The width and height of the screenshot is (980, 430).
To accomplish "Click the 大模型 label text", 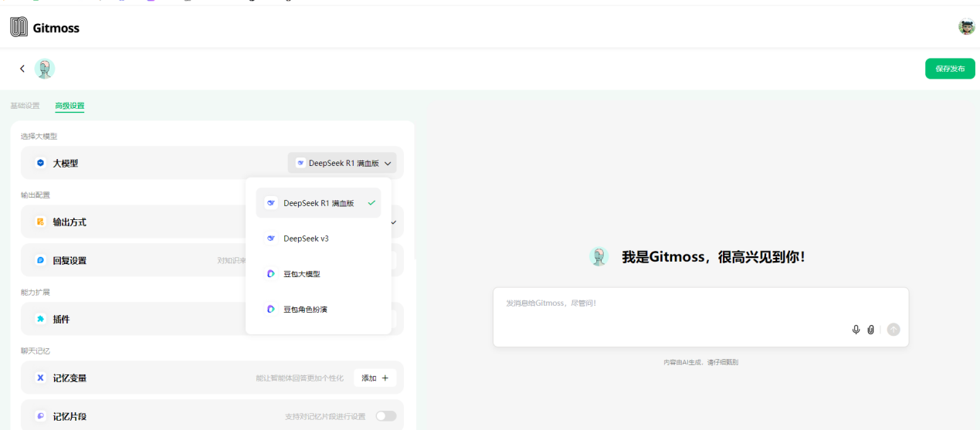I will point(66,163).
